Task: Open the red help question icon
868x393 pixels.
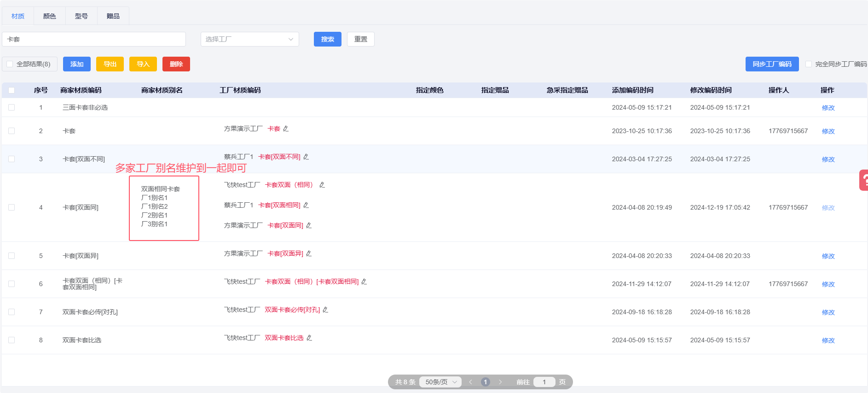Action: tap(863, 180)
